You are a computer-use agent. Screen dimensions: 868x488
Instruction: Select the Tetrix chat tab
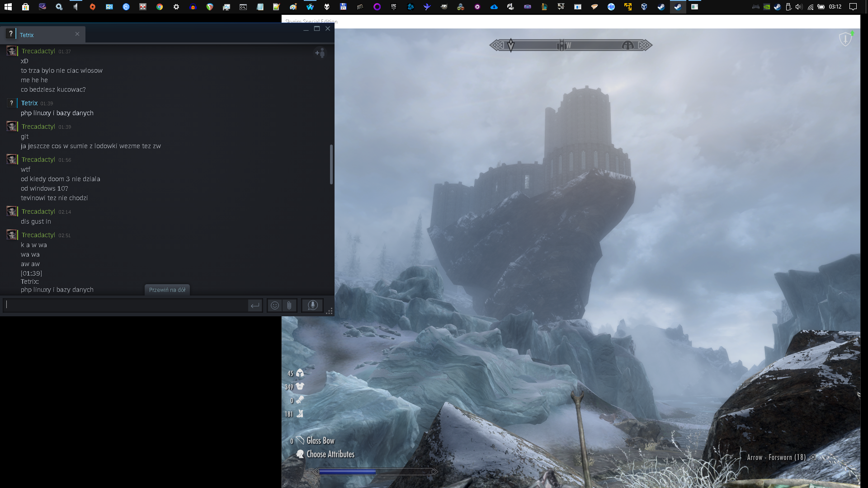43,34
